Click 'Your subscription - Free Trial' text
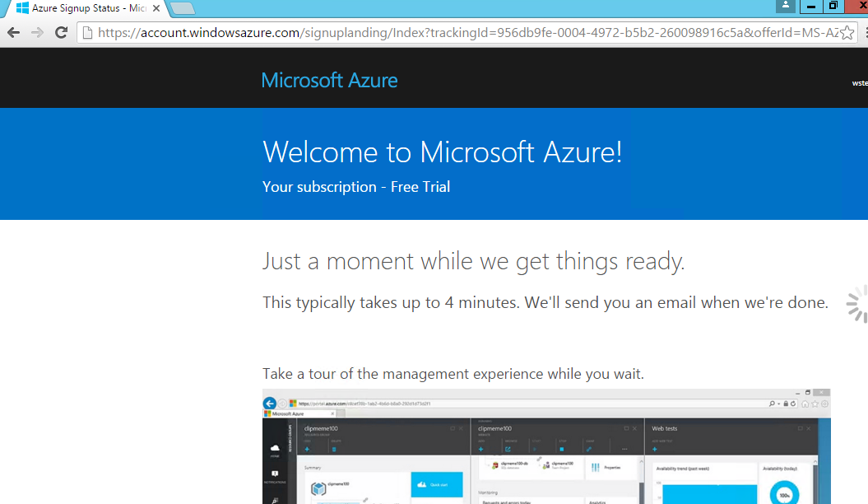The image size is (868, 504). coord(356,187)
